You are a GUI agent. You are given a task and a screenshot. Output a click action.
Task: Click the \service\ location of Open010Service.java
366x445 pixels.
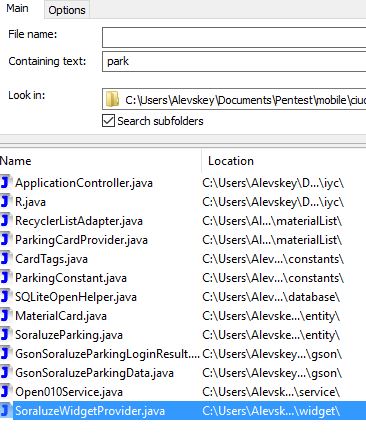[x=271, y=392]
